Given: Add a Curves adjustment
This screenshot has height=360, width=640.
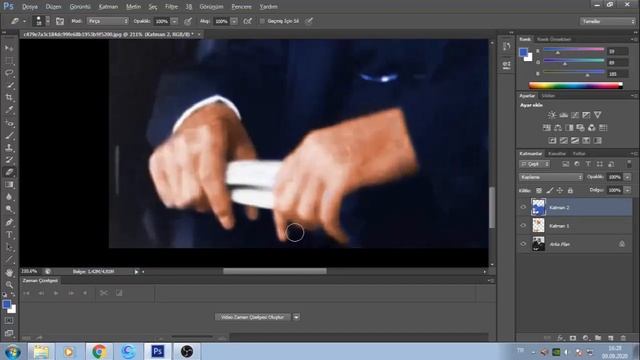Looking at the screenshot, I should (575, 115).
